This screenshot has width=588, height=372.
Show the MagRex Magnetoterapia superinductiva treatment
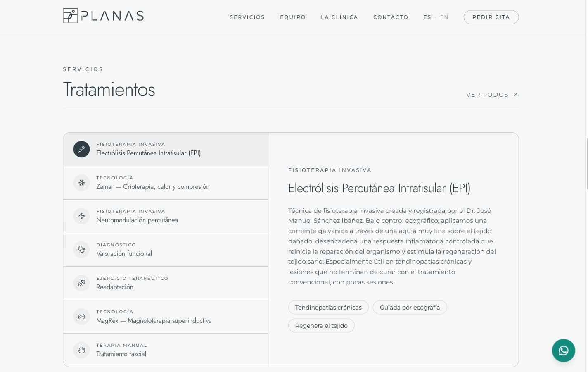pos(166,317)
